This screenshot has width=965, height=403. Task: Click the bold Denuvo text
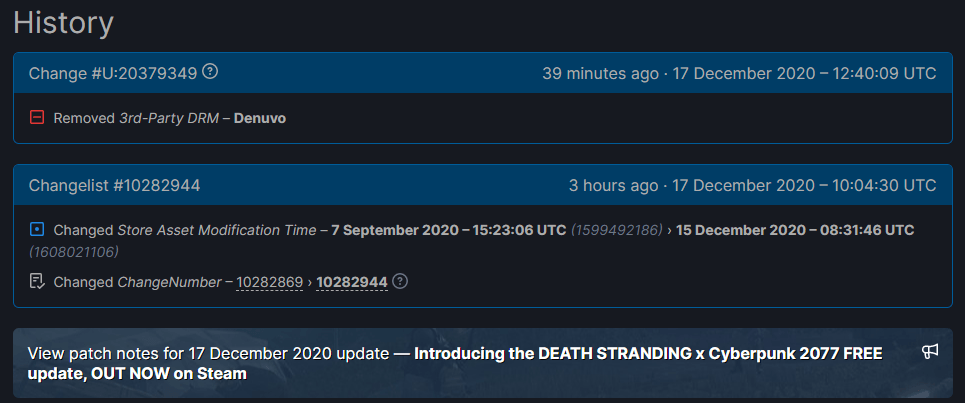pyautogui.click(x=260, y=118)
